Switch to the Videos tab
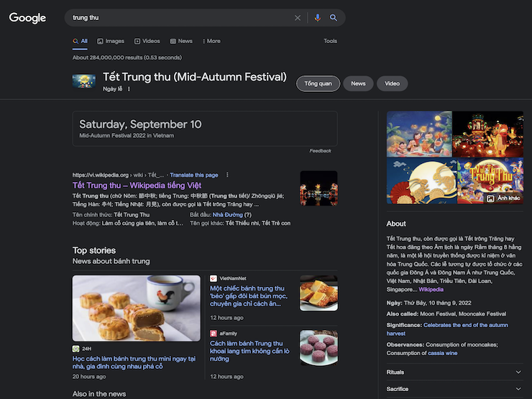The image size is (532, 399). tap(147, 41)
